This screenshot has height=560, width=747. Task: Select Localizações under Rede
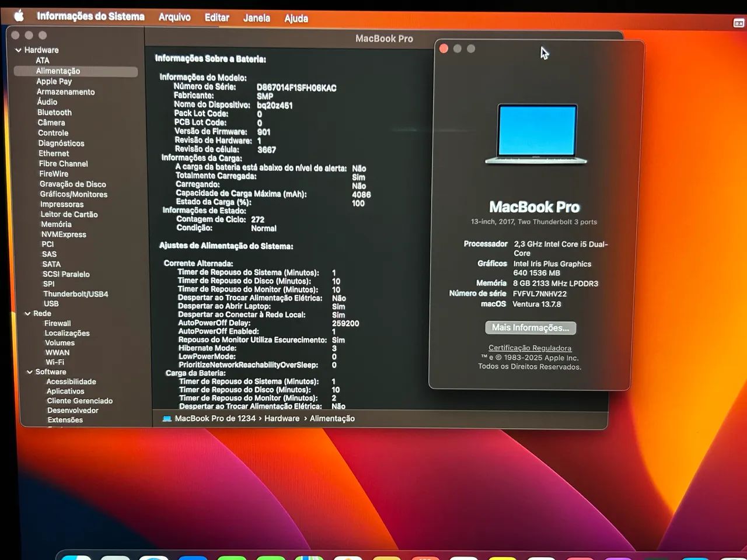tap(67, 334)
